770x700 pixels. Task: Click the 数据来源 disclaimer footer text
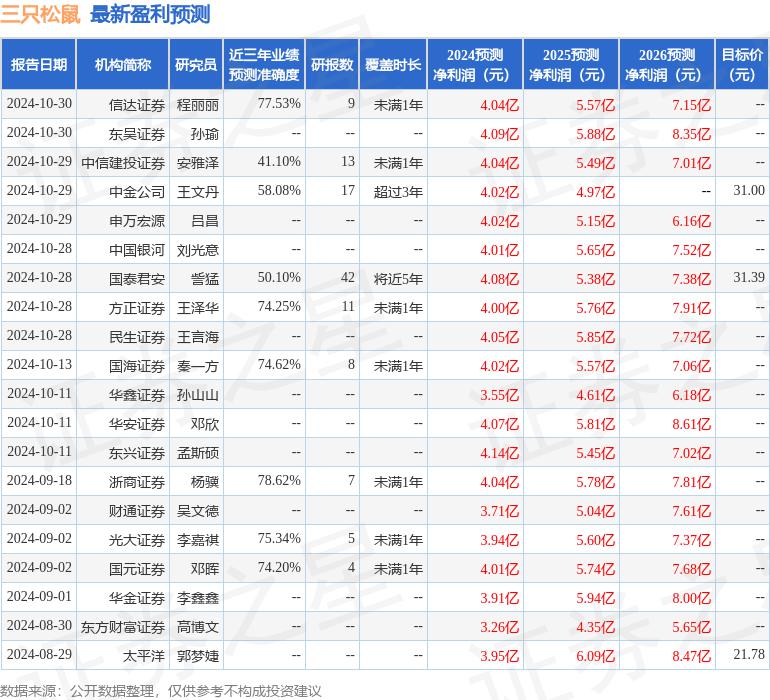pos(161,691)
